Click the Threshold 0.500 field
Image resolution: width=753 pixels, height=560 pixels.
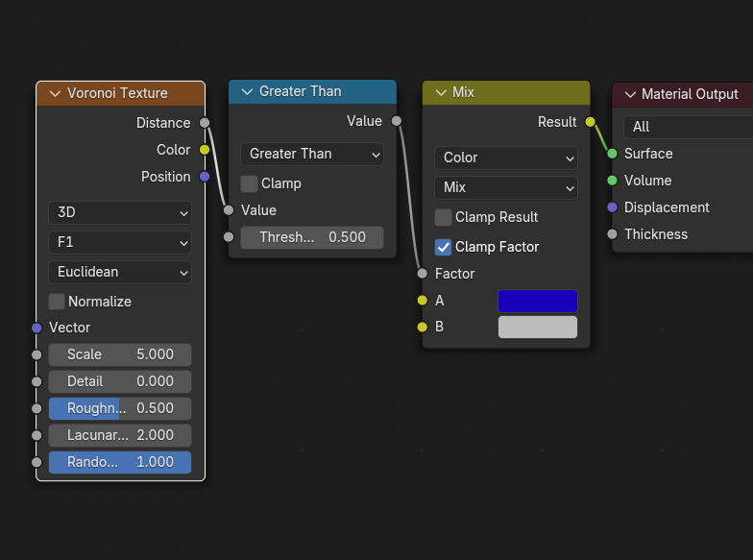(312, 238)
